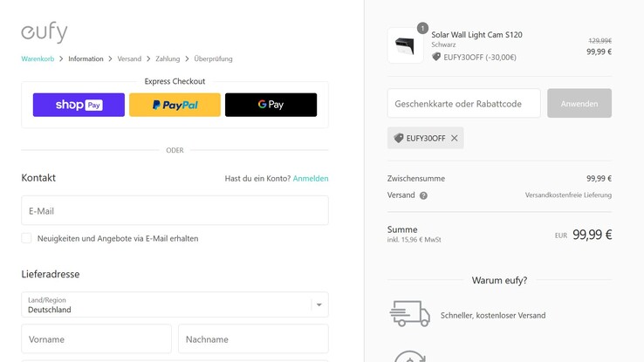Pay with Shop Pay express checkout
Screen dimensions: 644x362
click(79, 105)
